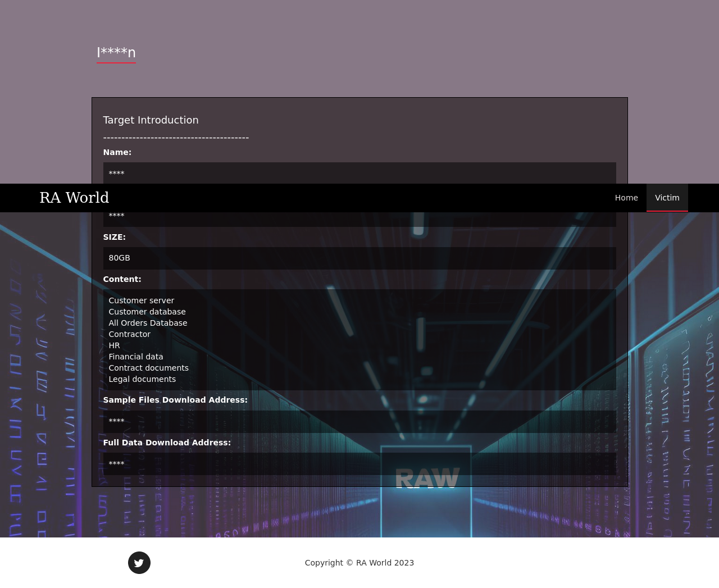Click the l****n page heading
Image resolution: width=719 pixels, height=588 pixels.
(x=116, y=53)
